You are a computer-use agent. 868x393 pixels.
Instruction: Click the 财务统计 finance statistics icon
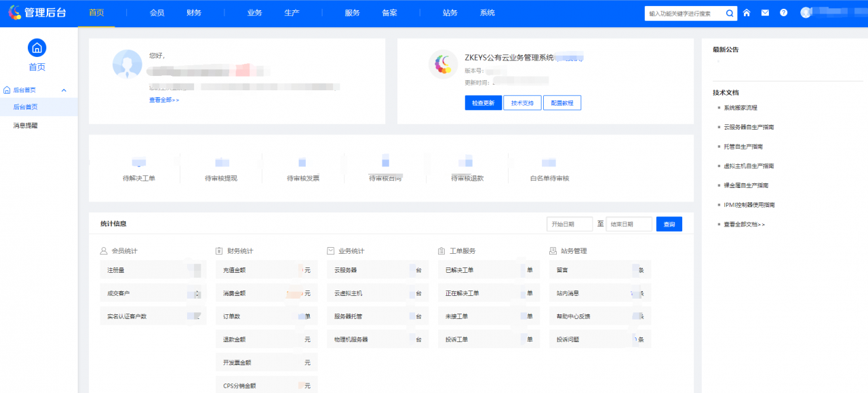pyautogui.click(x=217, y=249)
